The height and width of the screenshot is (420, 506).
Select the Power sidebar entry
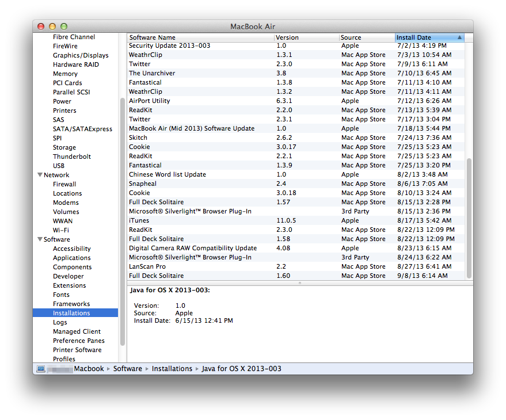pos(62,101)
